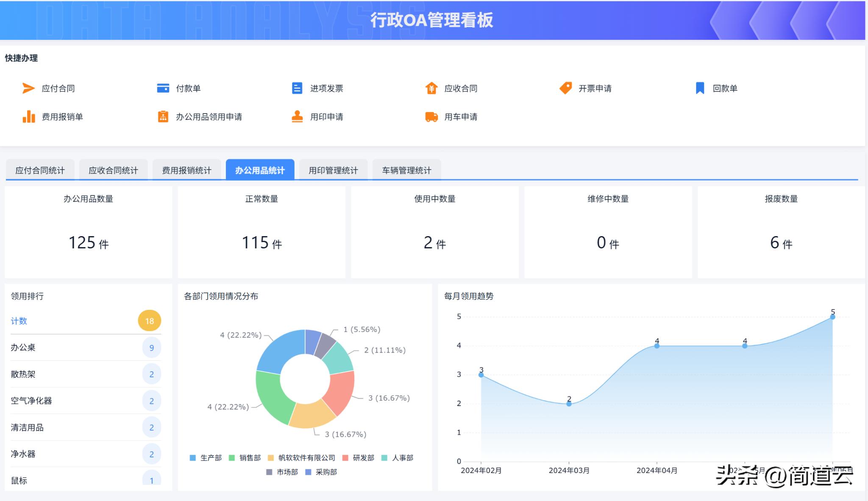Screen dimensions: 868x501
Task: Toggle the 生产部 legend swatch
Action: pyautogui.click(x=193, y=458)
